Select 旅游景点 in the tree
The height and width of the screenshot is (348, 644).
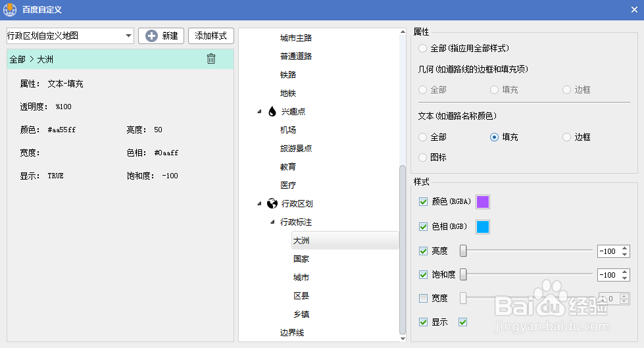[296, 148]
